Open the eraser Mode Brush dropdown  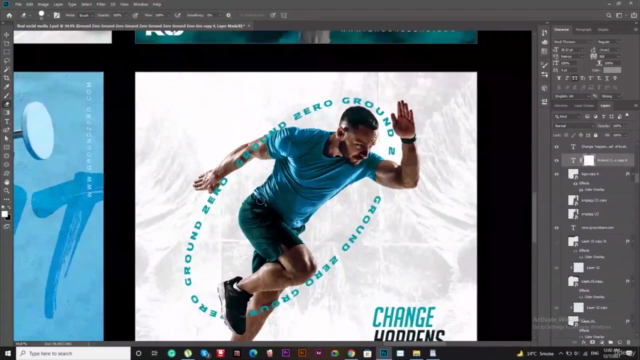(86, 16)
